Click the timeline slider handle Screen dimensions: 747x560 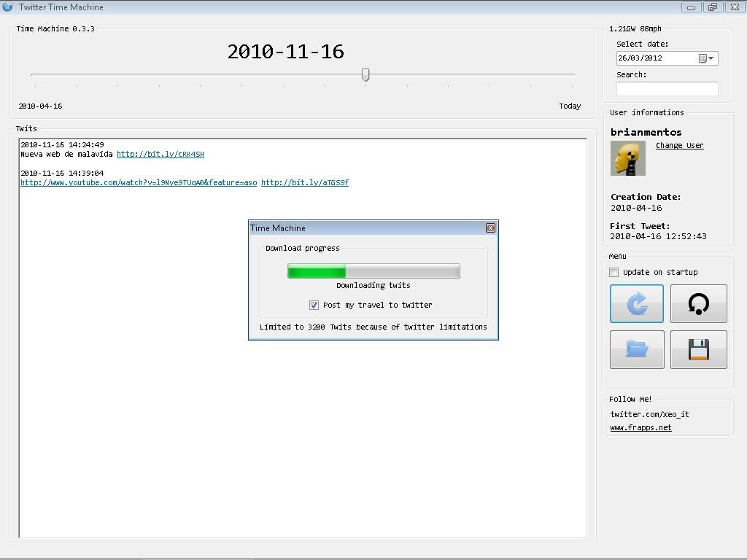(x=365, y=74)
